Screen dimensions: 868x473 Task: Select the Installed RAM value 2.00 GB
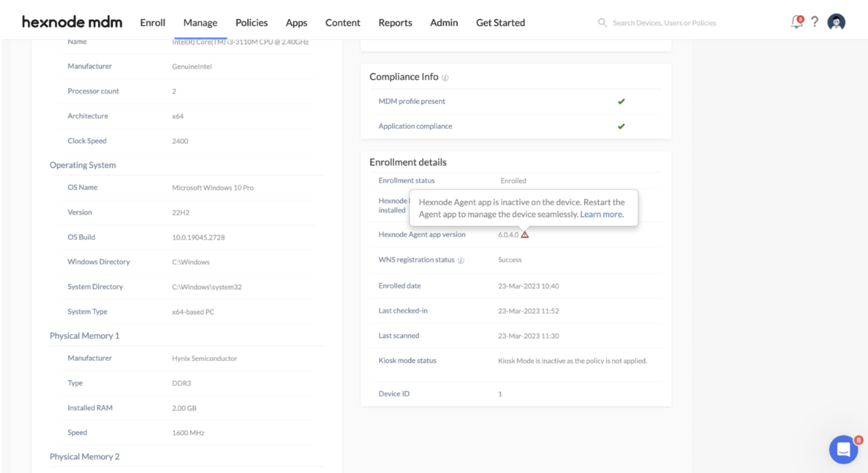click(184, 408)
